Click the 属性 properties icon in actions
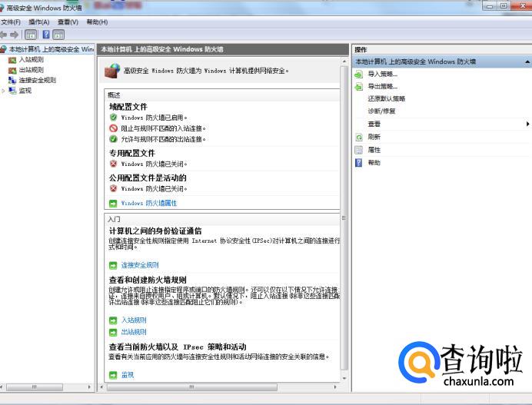532x405 pixels. (x=358, y=150)
